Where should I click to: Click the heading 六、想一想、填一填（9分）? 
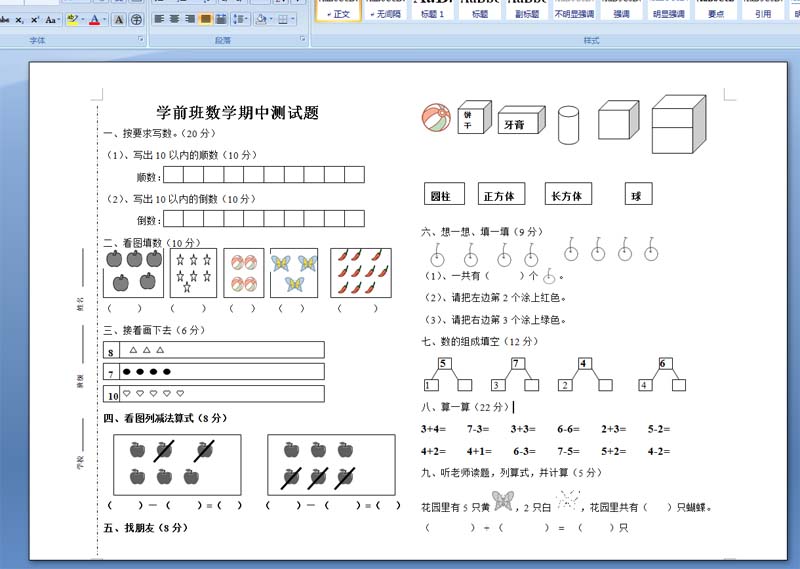(482, 232)
